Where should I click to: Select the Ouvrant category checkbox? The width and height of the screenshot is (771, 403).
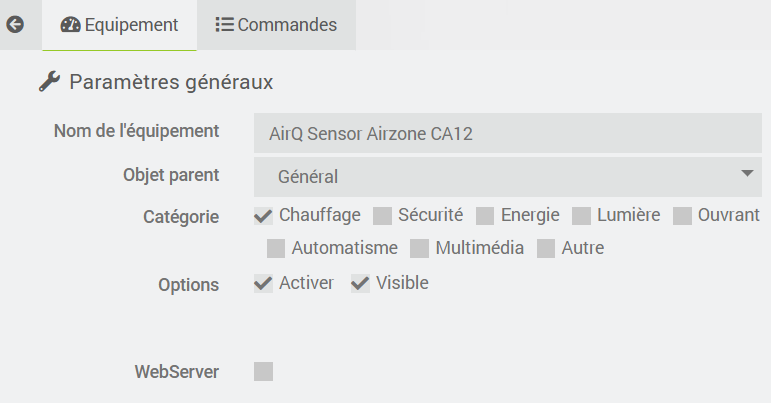tap(683, 215)
